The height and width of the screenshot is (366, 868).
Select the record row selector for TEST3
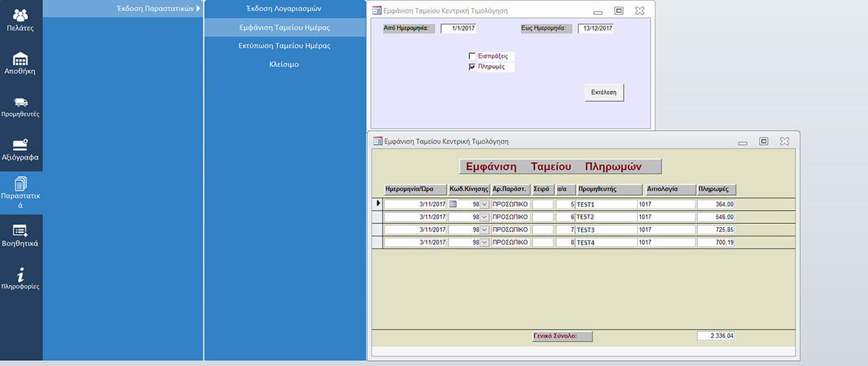pyautogui.click(x=377, y=230)
